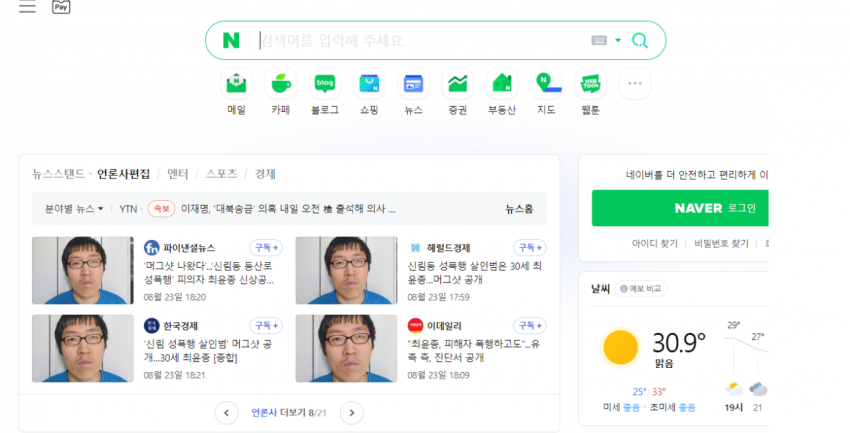Click the 초미세 좋음 fine dust status
This screenshot has width=850, height=433.
click(x=673, y=408)
